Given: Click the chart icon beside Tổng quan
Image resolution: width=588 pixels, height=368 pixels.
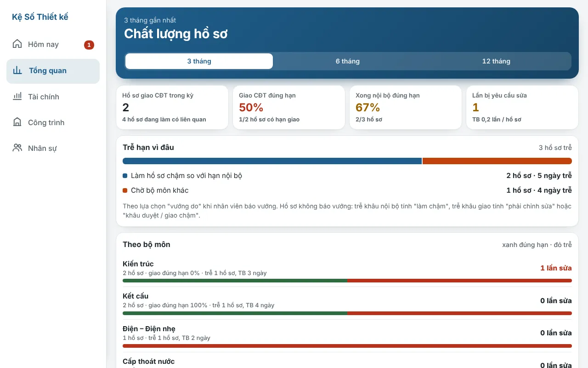Looking at the screenshot, I should click(17, 70).
